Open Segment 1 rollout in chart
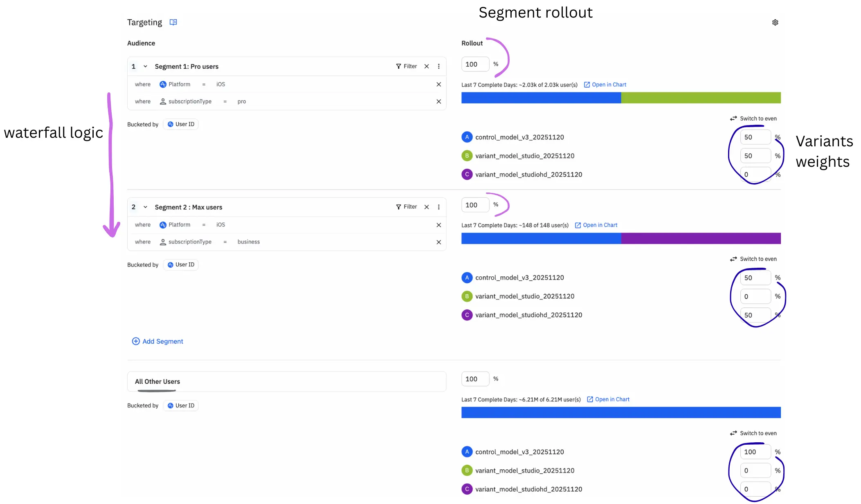The image size is (861, 504). [605, 85]
